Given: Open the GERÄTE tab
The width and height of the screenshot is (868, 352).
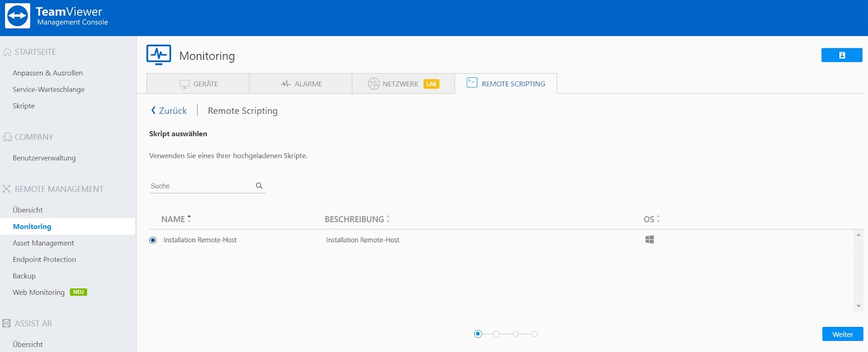Looking at the screenshot, I should click(199, 84).
